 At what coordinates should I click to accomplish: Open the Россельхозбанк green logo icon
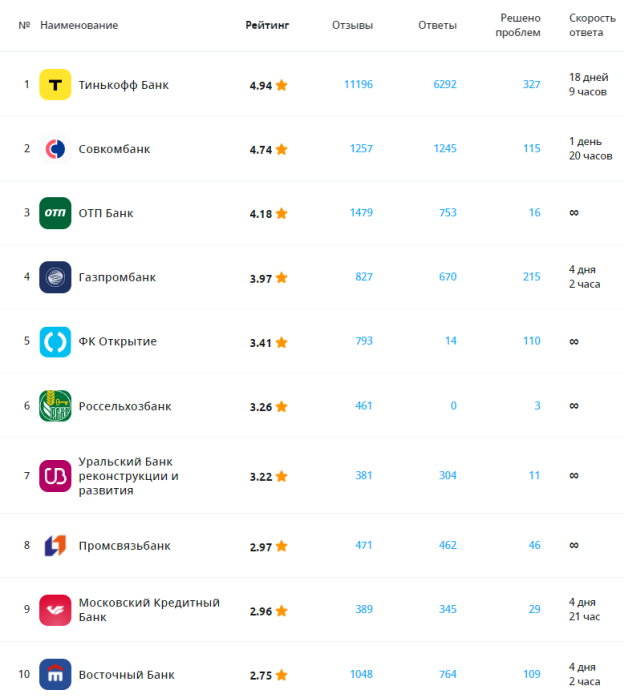pyautogui.click(x=55, y=406)
